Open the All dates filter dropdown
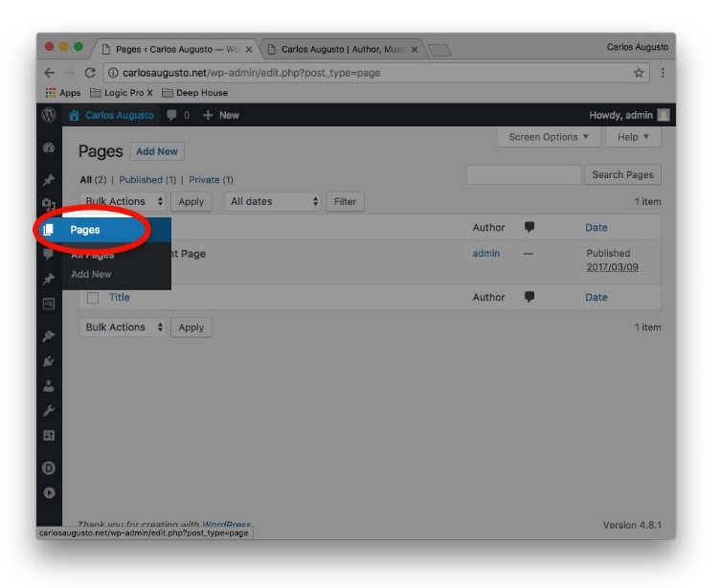This screenshot has height=588, width=721. [x=274, y=202]
